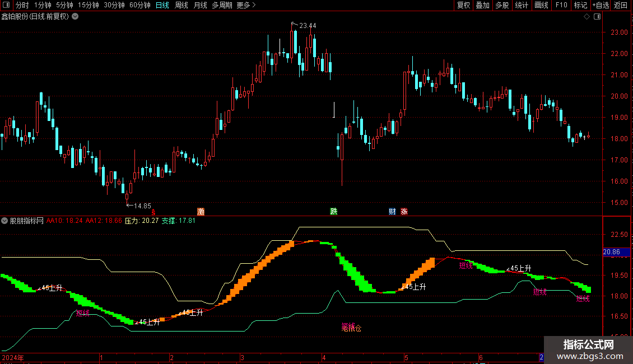Select the 日线 daily period tab
This screenshot has height=364, width=633.
[162, 5]
